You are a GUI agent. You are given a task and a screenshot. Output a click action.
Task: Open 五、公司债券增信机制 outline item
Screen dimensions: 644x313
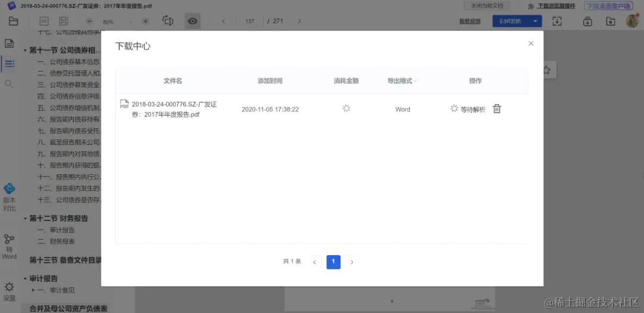[69, 108]
